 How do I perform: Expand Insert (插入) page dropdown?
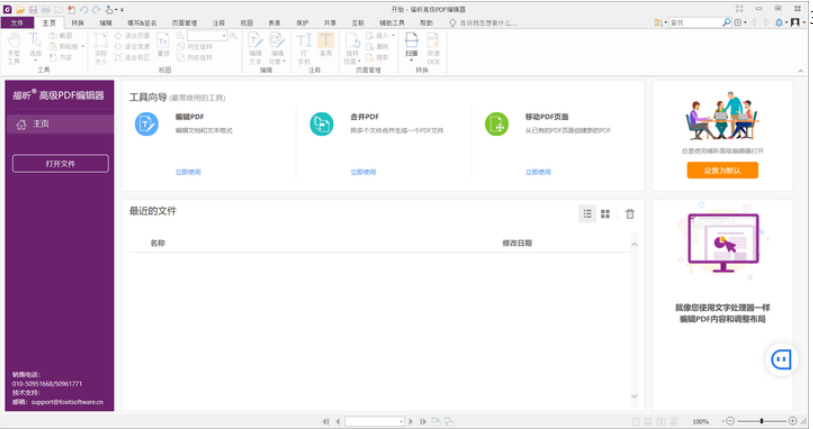pyautogui.click(x=394, y=36)
